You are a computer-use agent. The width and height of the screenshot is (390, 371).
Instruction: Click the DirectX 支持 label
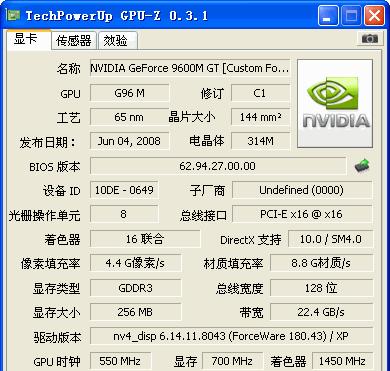[251, 240]
